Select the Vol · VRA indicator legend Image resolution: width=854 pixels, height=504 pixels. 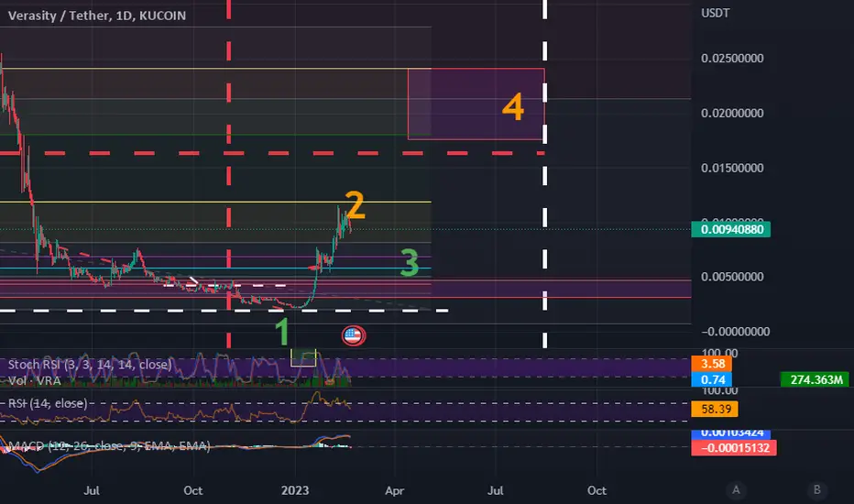[34, 380]
